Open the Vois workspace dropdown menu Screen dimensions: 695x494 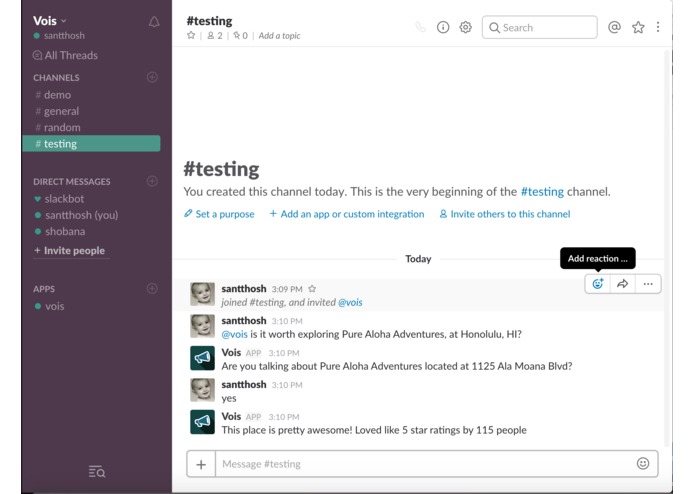pos(50,21)
